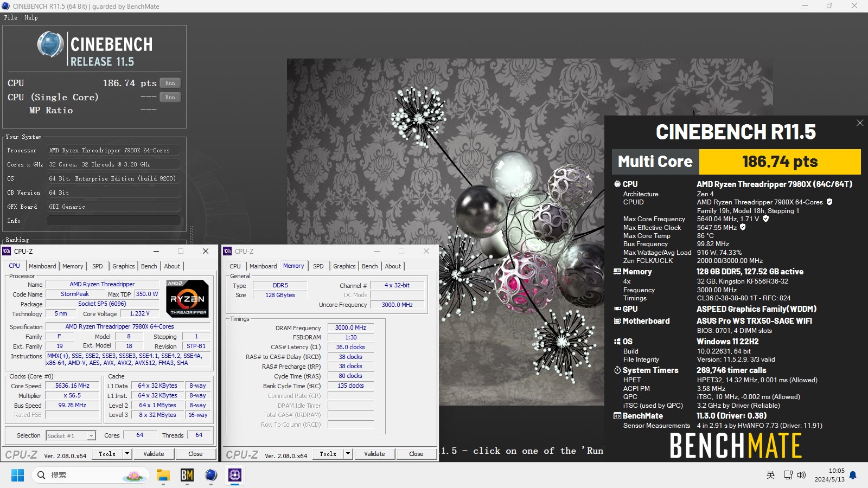Select the About tab in left CPU-Z
The image size is (868, 488).
click(172, 266)
